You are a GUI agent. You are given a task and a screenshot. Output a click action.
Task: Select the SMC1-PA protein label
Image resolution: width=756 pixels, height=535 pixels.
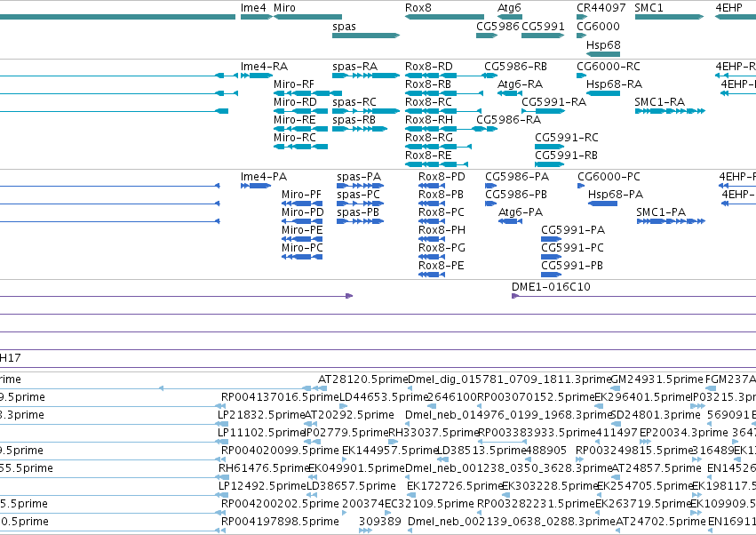pyautogui.click(x=661, y=212)
